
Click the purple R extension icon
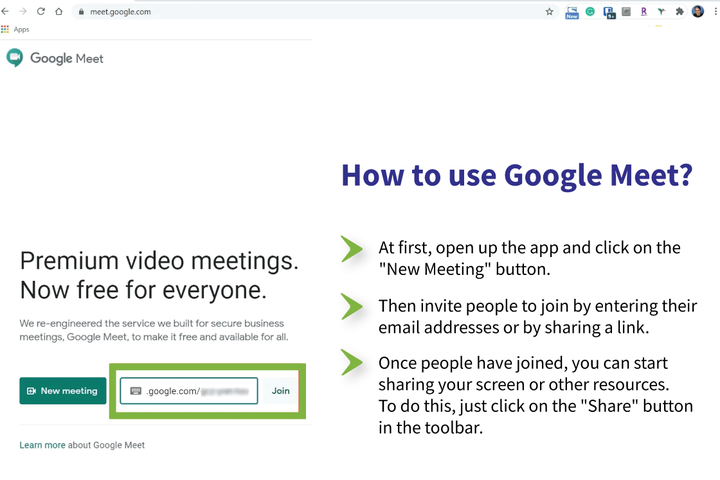644,12
